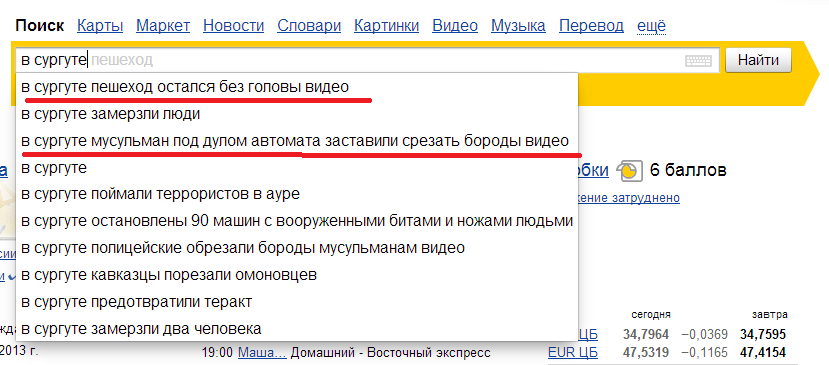The image size is (829, 365).
Task: Click the '6 баллов' traffic score text
Action: [x=688, y=170]
